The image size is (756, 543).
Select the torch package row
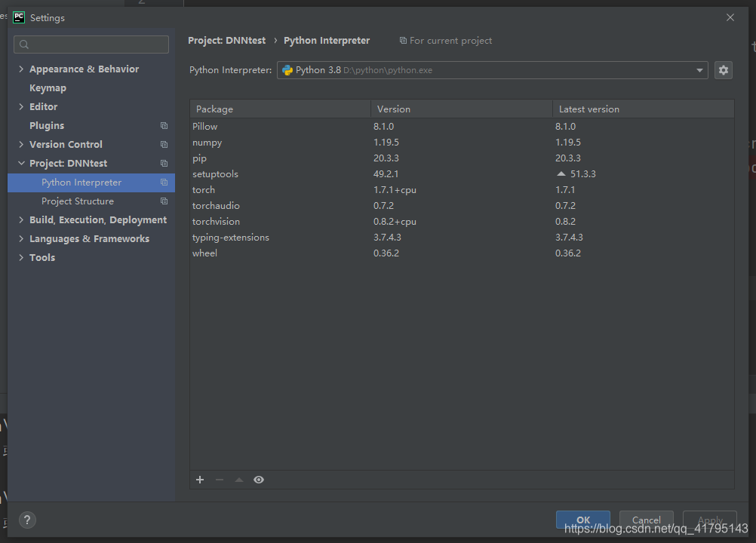pyautogui.click(x=462, y=190)
